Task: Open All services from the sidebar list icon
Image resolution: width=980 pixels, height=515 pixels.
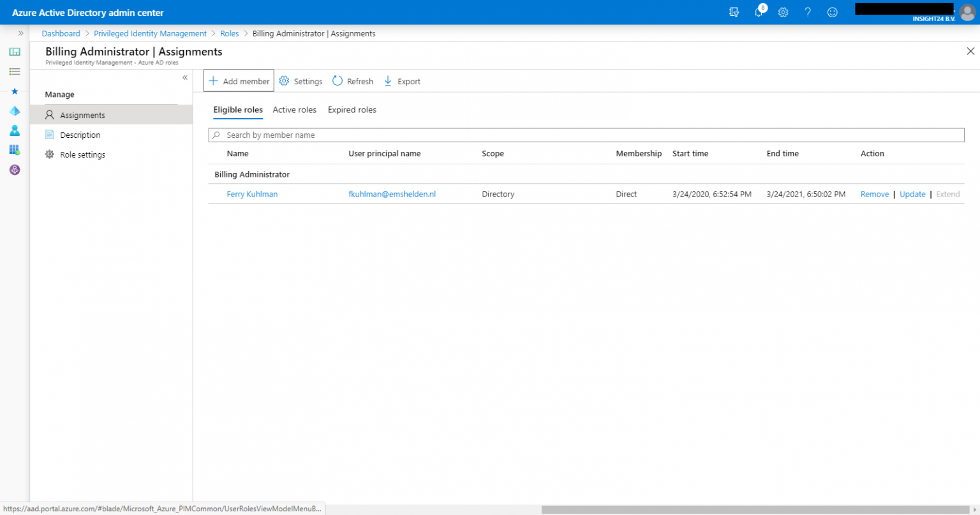Action: coord(15,71)
